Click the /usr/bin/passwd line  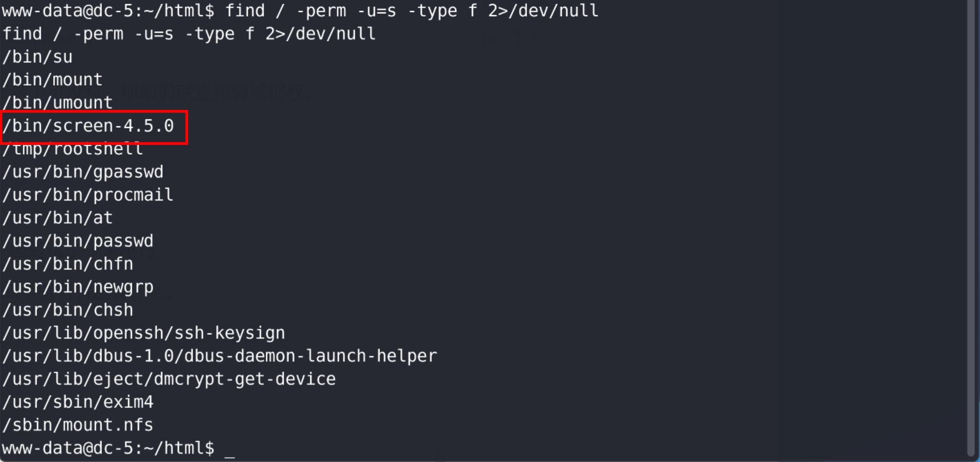coord(78,241)
